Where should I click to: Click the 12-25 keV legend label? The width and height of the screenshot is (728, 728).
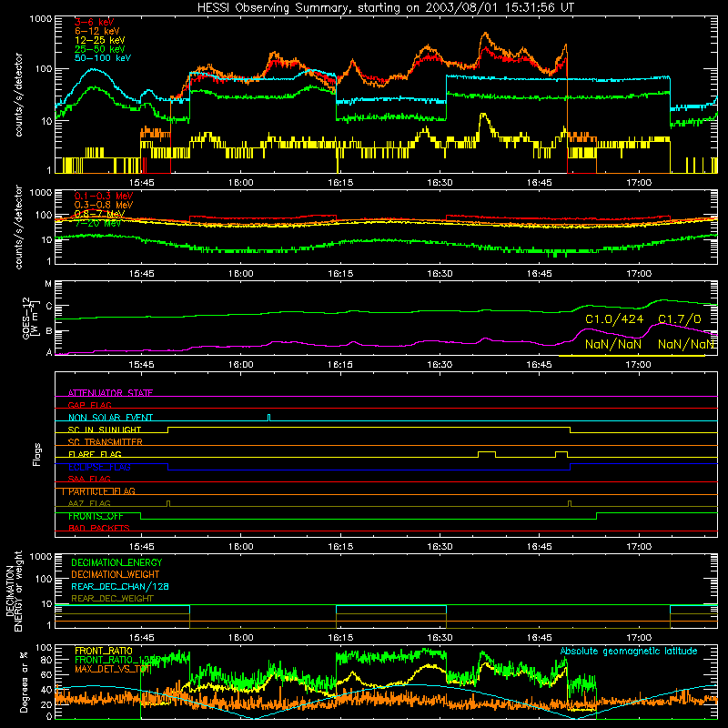[x=100, y=40]
